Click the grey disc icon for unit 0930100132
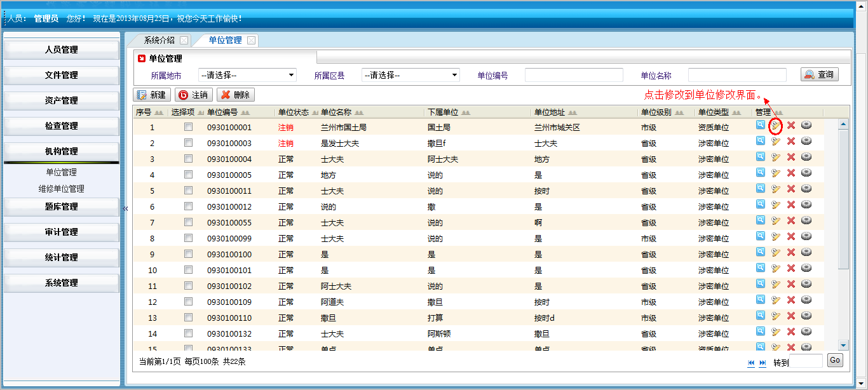The image size is (868, 390). click(x=806, y=332)
